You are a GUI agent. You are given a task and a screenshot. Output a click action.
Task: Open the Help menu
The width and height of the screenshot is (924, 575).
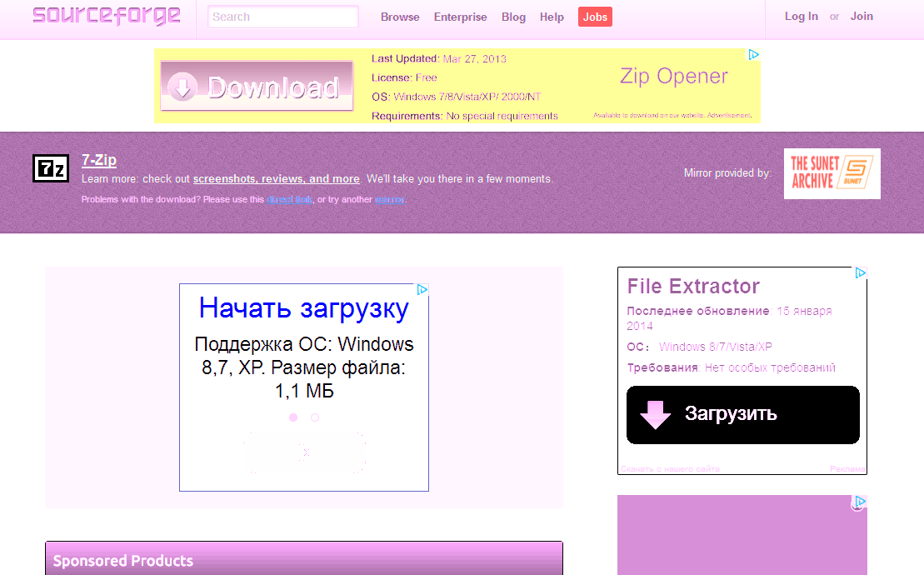pyautogui.click(x=552, y=17)
